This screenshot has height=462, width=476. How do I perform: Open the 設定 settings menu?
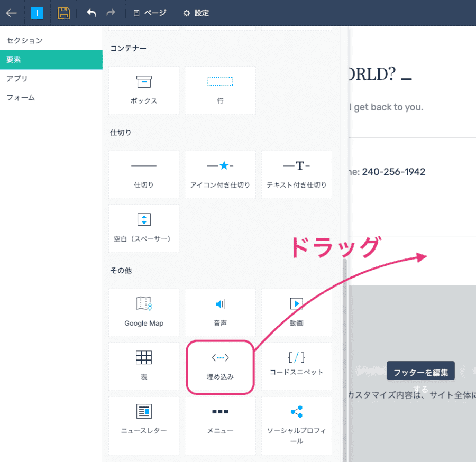point(196,13)
